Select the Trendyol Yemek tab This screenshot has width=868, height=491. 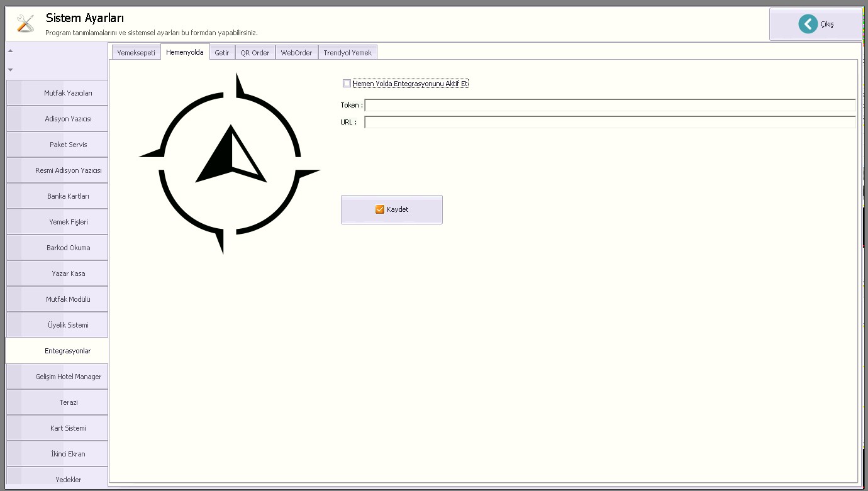pyautogui.click(x=348, y=53)
